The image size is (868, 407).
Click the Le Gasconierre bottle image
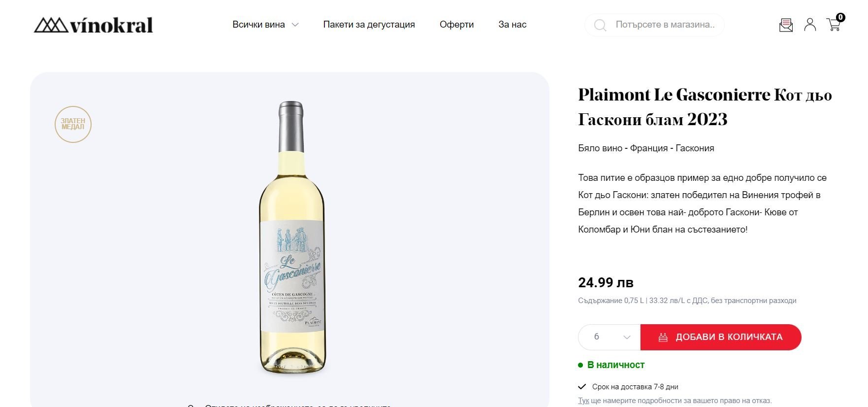pyautogui.click(x=292, y=237)
